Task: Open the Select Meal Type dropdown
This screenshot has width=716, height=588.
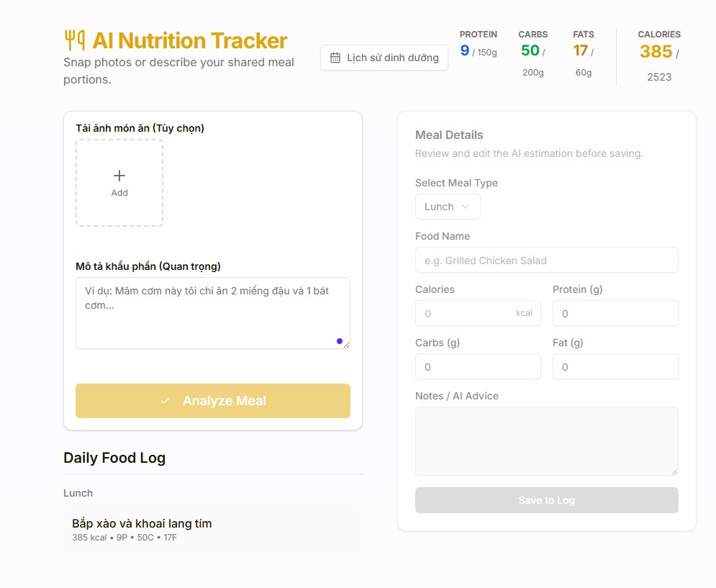Action: tap(447, 207)
